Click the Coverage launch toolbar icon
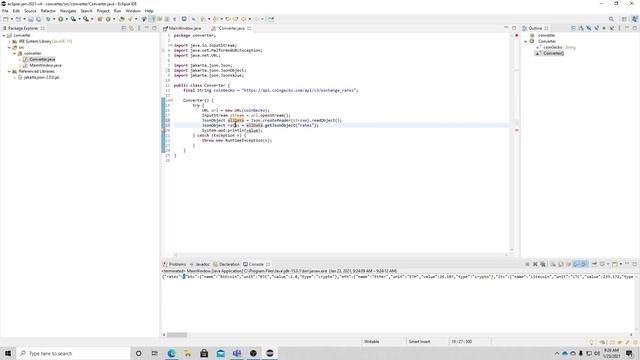Image resolution: width=640 pixels, height=360 pixels. 73,19
